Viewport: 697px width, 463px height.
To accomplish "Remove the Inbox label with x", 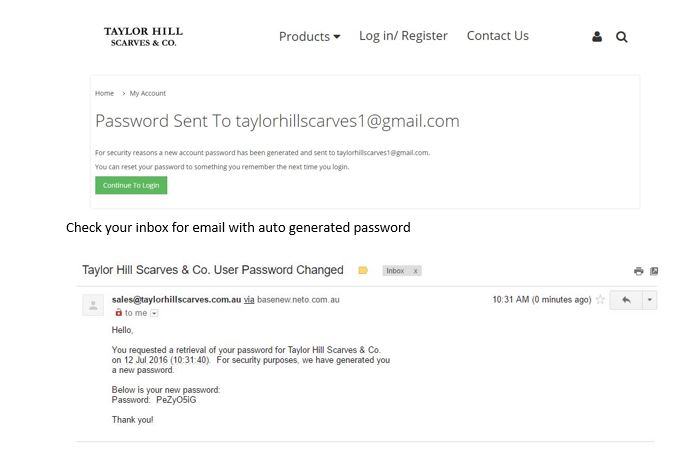I will point(415,271).
